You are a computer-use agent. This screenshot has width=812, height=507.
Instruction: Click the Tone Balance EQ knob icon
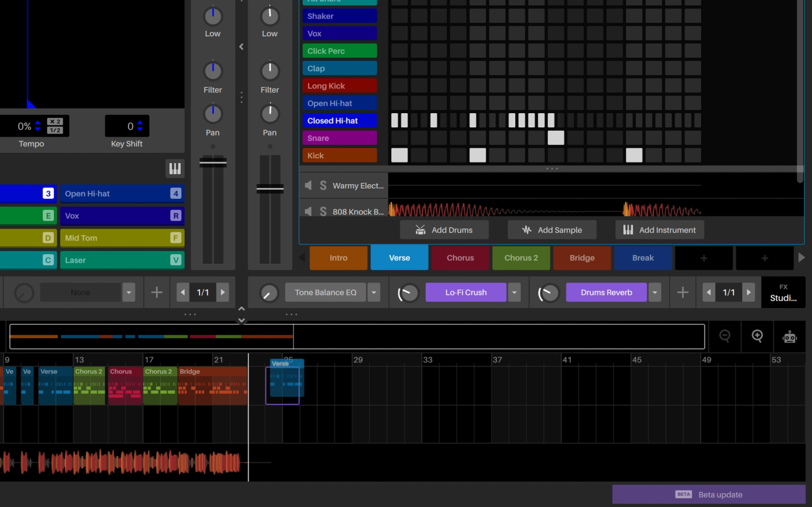coord(269,292)
